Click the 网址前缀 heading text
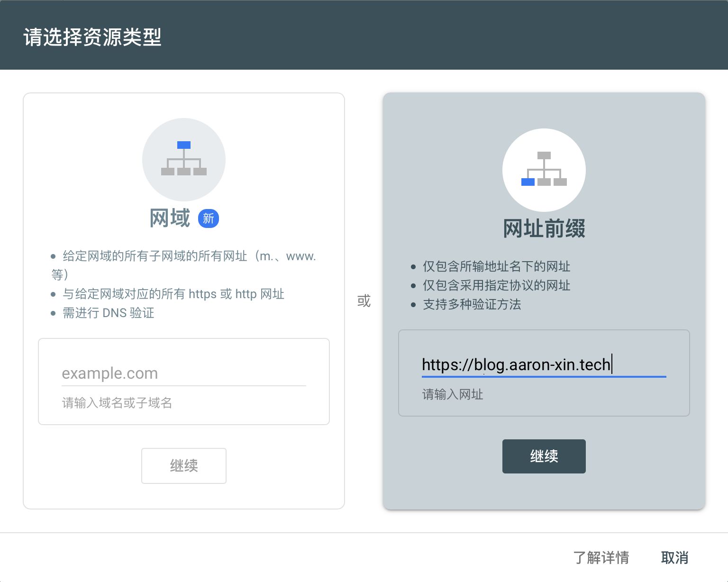This screenshot has height=582, width=728. (x=544, y=228)
